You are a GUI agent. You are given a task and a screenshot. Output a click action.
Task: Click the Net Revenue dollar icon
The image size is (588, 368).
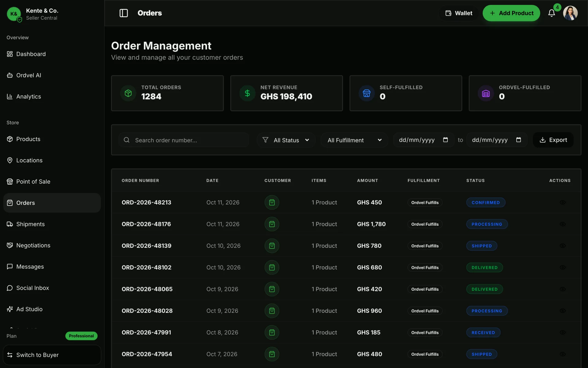click(247, 93)
